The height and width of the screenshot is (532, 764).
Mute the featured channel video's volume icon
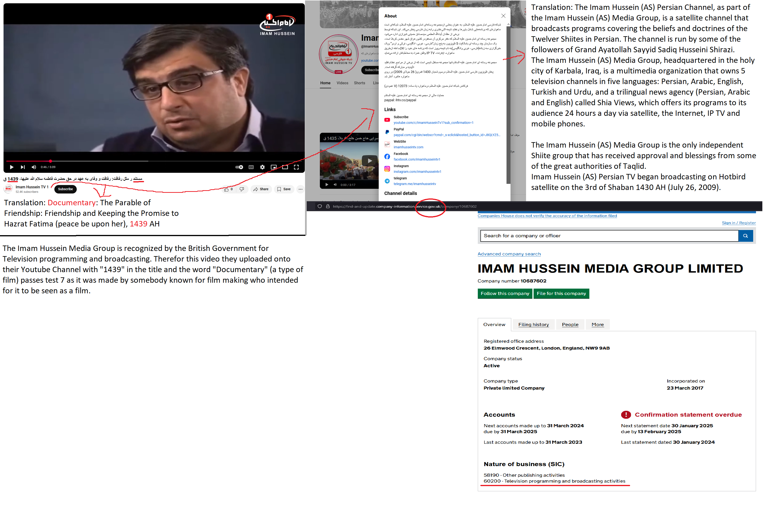pos(335,185)
